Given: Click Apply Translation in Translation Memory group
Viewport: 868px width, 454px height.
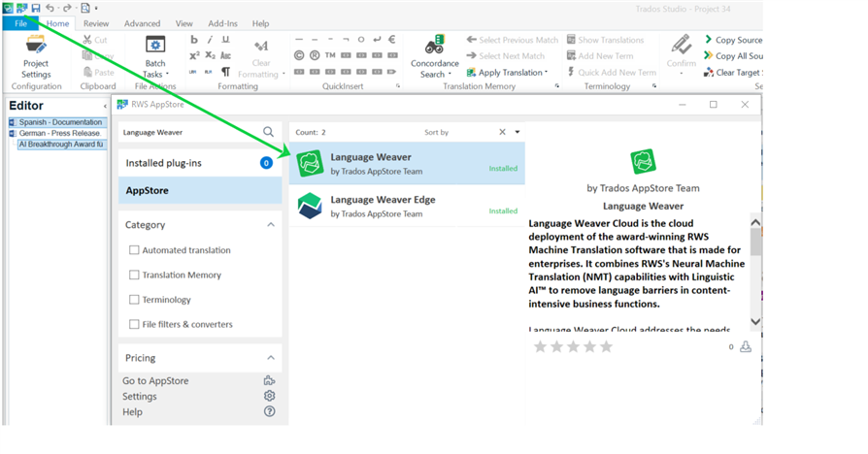Looking at the screenshot, I should (x=507, y=73).
